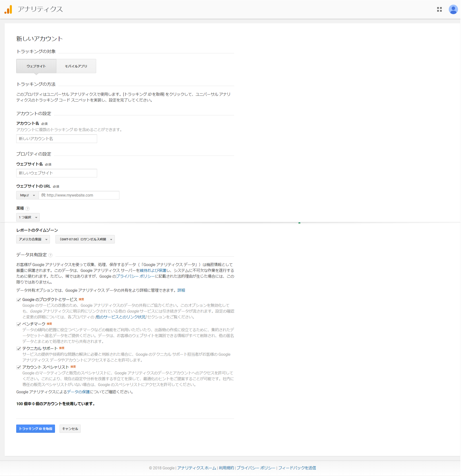Click the トラッキングの方法 section heading

point(36,84)
